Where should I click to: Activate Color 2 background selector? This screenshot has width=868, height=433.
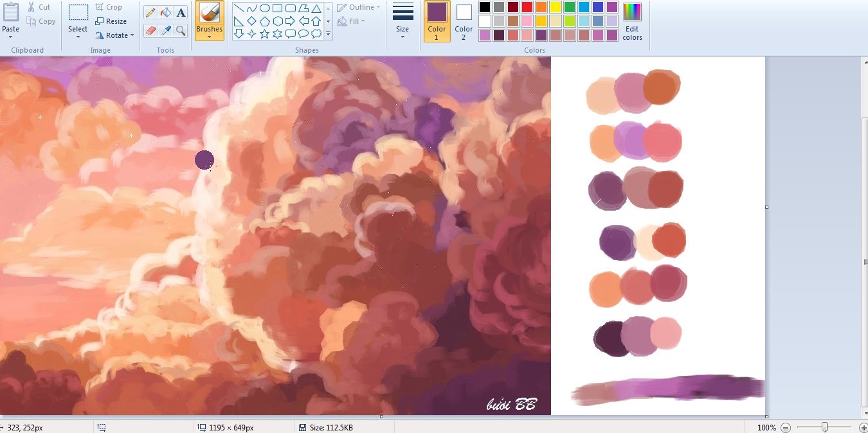click(x=464, y=21)
